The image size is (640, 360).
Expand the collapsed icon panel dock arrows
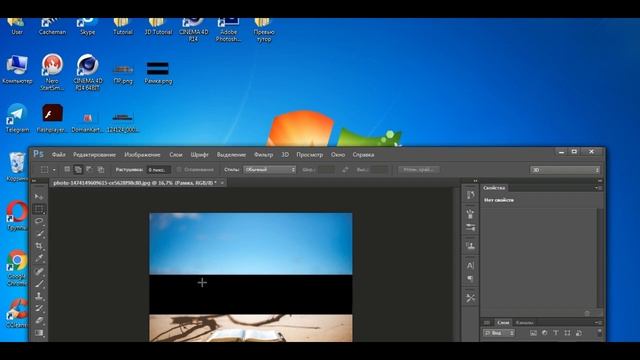coord(475,180)
